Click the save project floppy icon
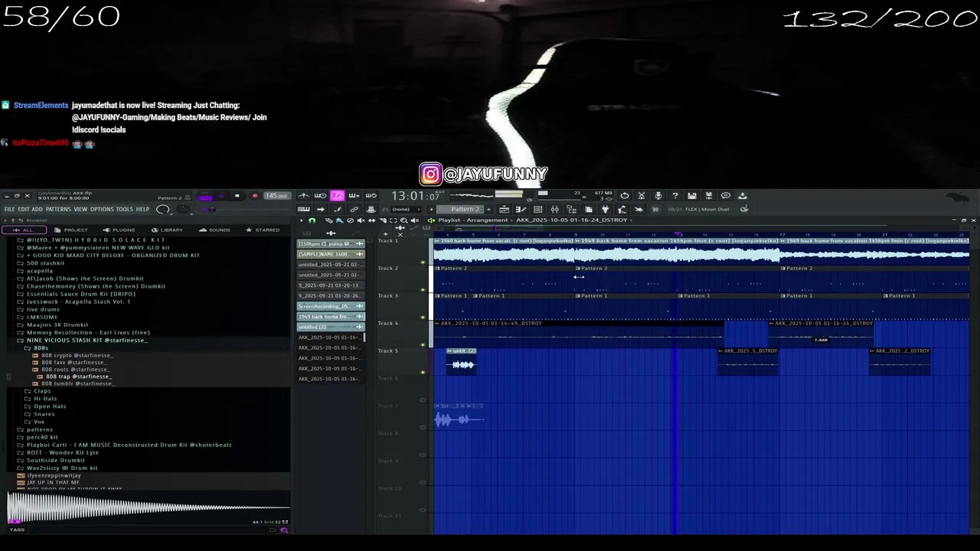This screenshot has width=980, height=551. pos(692,196)
